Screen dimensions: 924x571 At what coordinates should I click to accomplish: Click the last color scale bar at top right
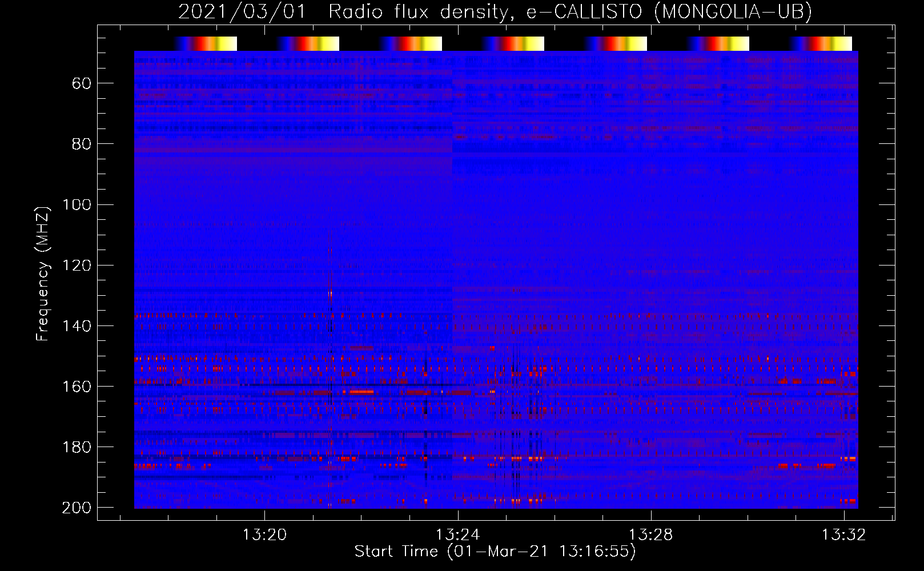pos(821,43)
